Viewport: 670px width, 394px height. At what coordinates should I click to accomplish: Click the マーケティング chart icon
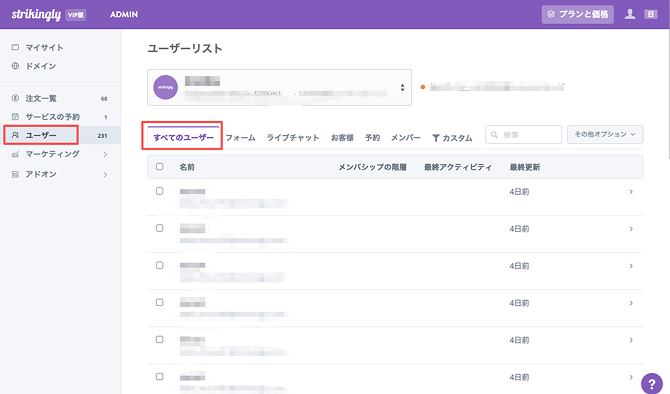tap(15, 154)
